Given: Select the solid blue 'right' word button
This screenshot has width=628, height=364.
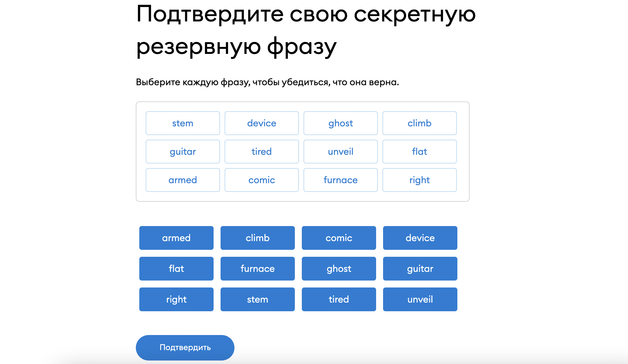Looking at the screenshot, I should coord(176,299).
